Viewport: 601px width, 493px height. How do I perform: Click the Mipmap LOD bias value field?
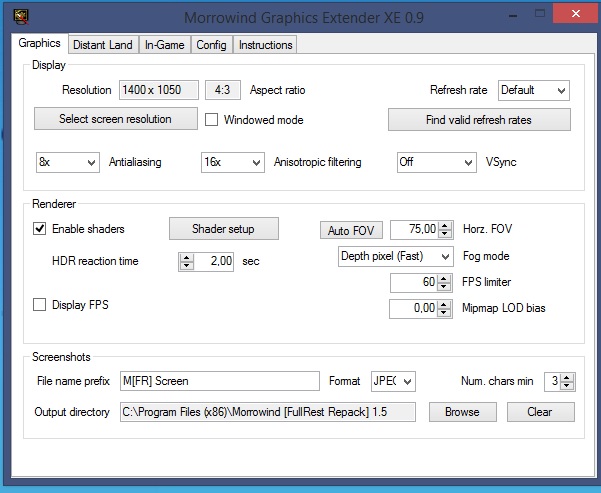[414, 309]
